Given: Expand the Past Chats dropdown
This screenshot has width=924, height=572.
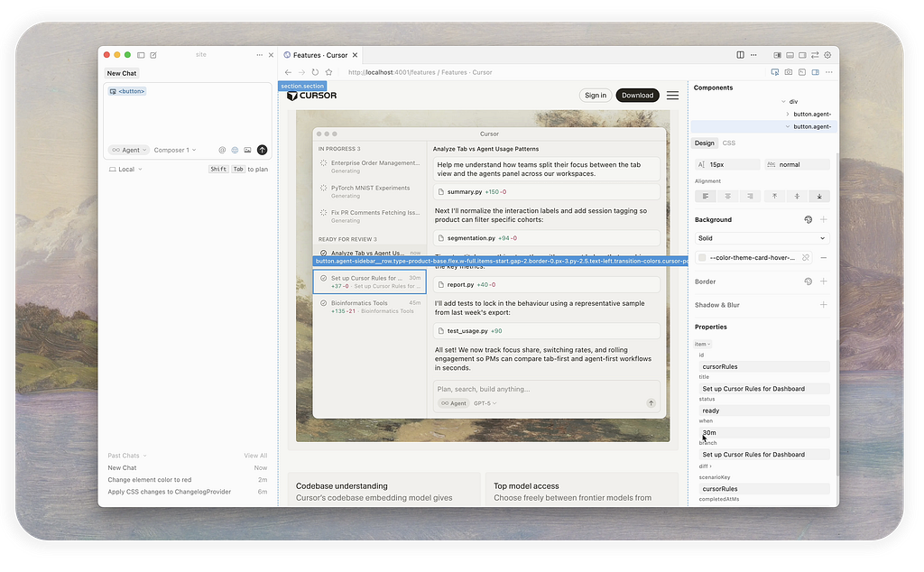Looking at the screenshot, I should pyautogui.click(x=127, y=456).
